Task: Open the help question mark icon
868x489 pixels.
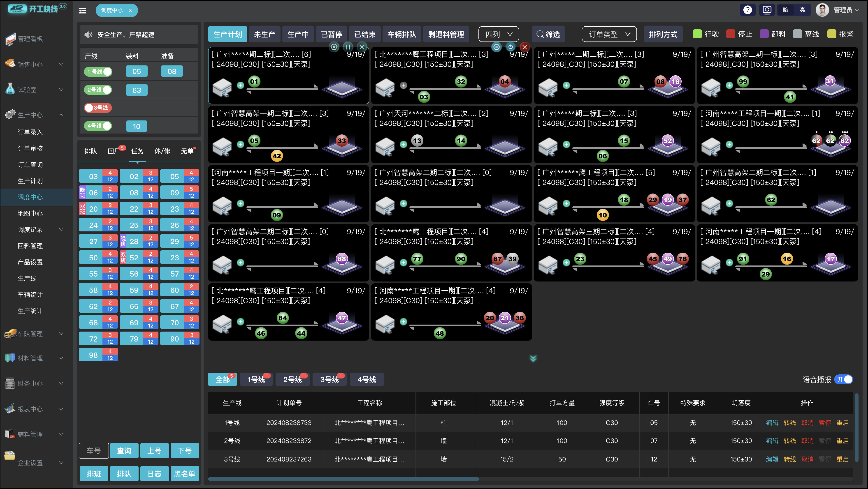Action: tap(747, 10)
